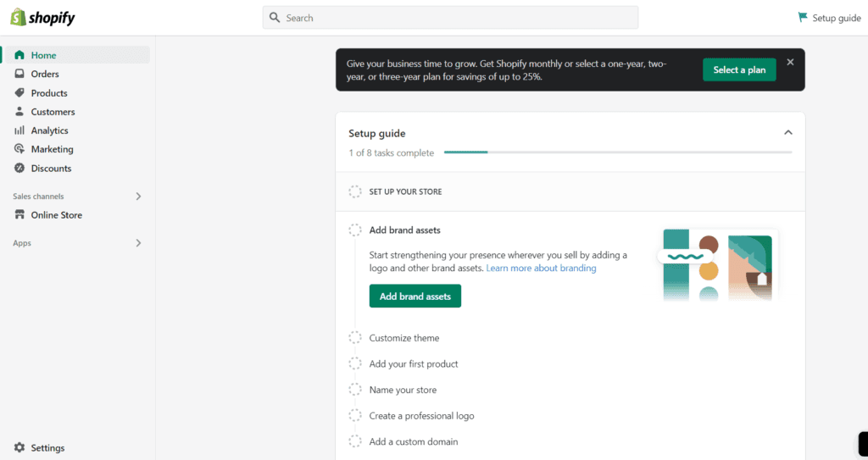This screenshot has width=868, height=460.
Task: Click the Marketing target icon
Action: (x=19, y=149)
